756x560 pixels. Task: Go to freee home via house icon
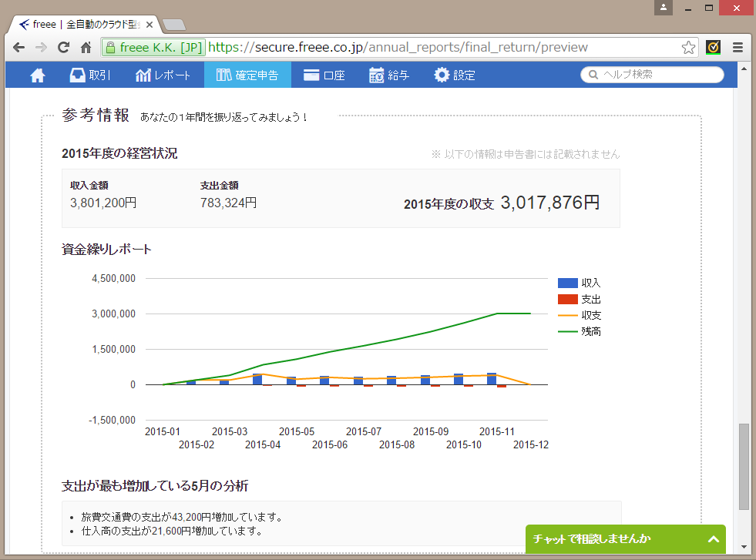[x=37, y=75]
